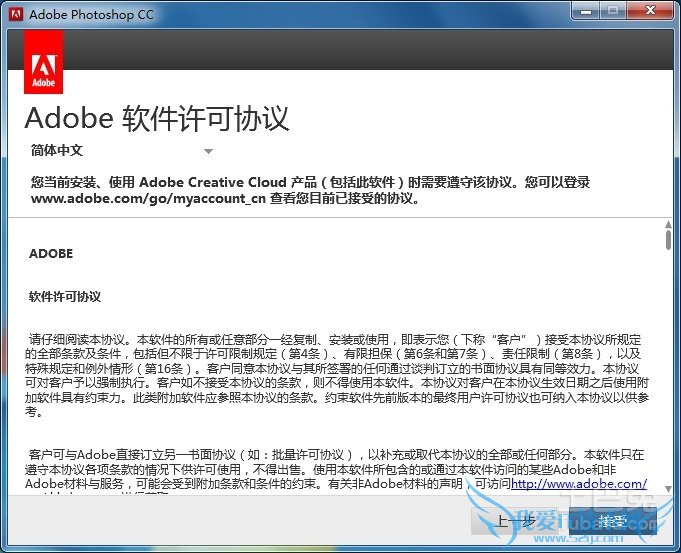Click the paragraph starting "客户可与Adobe直接订立"

pos(336,472)
